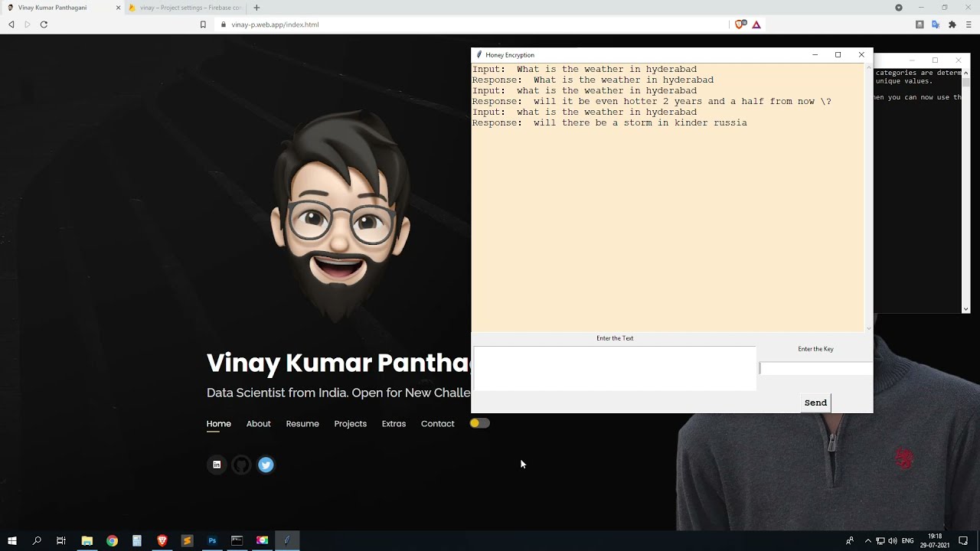Click the Brave Rewards triangle icon
Image resolution: width=980 pixels, height=551 pixels.
(x=756, y=24)
